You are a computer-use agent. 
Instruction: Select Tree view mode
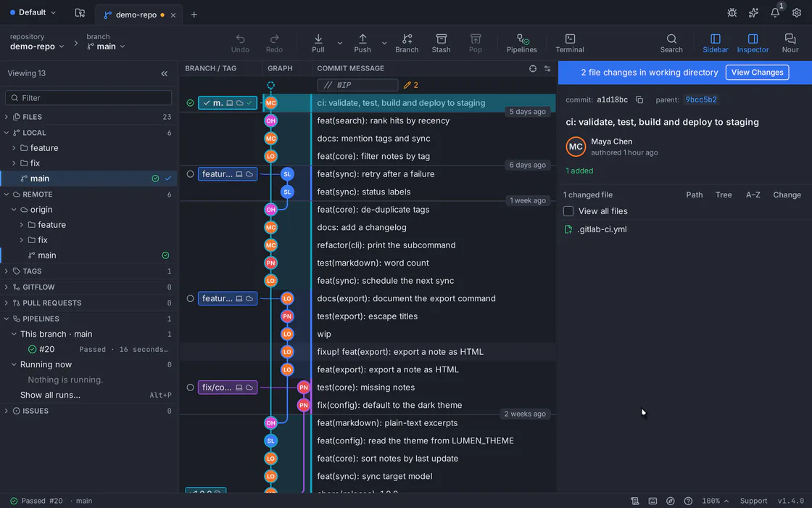click(x=724, y=195)
